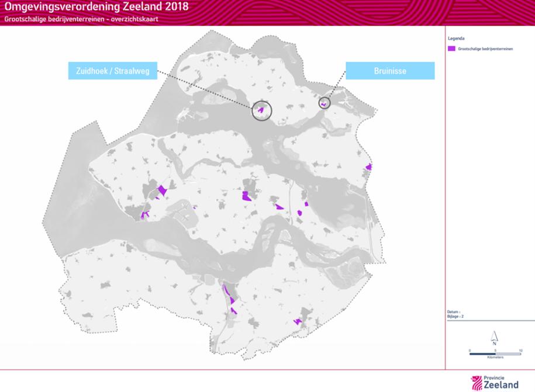Click the purple legend color swatch
The width and height of the screenshot is (535, 392).
tap(451, 49)
